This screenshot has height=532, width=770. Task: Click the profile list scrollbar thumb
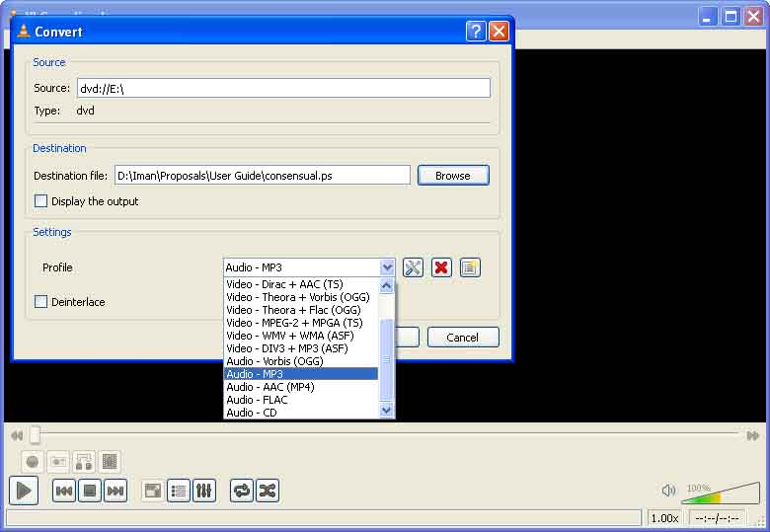click(386, 360)
